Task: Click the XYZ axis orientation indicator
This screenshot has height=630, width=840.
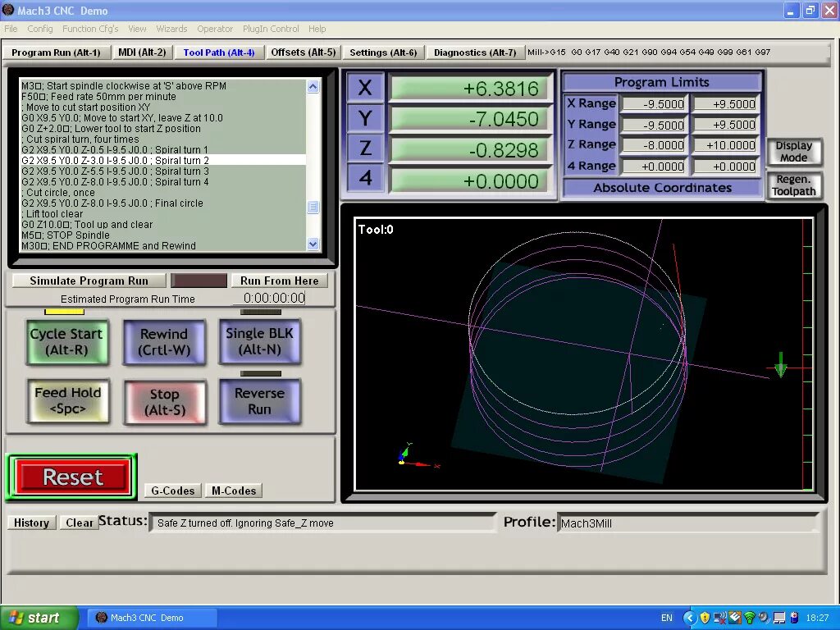Action: (x=418, y=456)
